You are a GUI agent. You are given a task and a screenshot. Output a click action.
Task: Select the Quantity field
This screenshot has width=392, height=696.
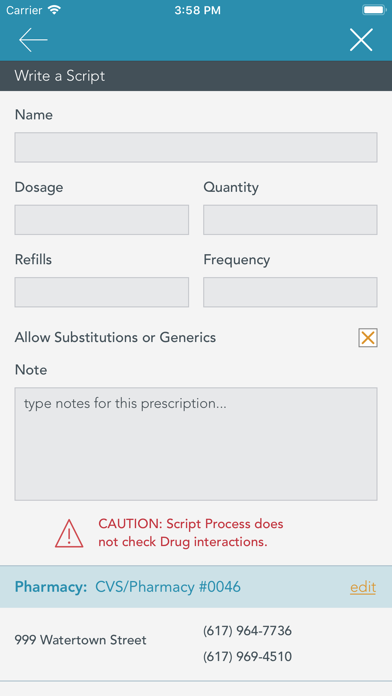(x=290, y=220)
